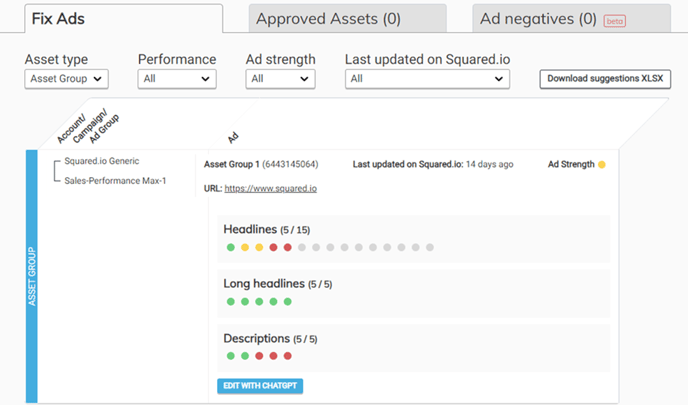Click the first green Headlines dot
Viewport: 688px width, 405px height.
[x=230, y=247]
